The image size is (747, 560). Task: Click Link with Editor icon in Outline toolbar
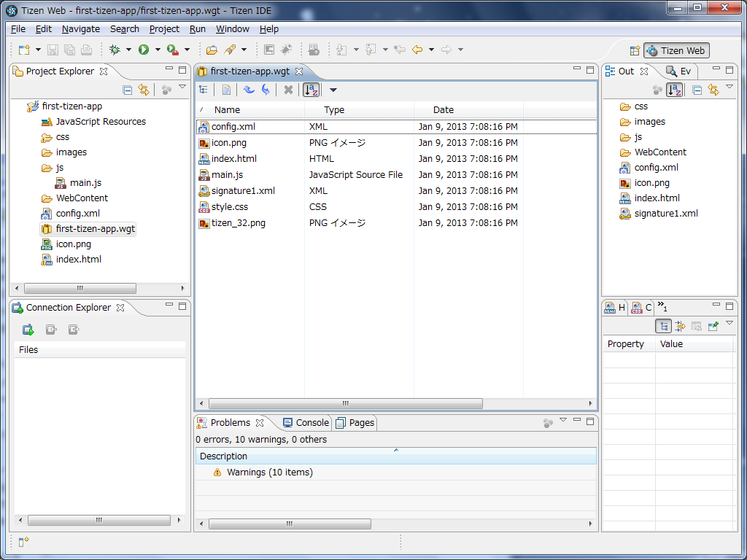(713, 90)
